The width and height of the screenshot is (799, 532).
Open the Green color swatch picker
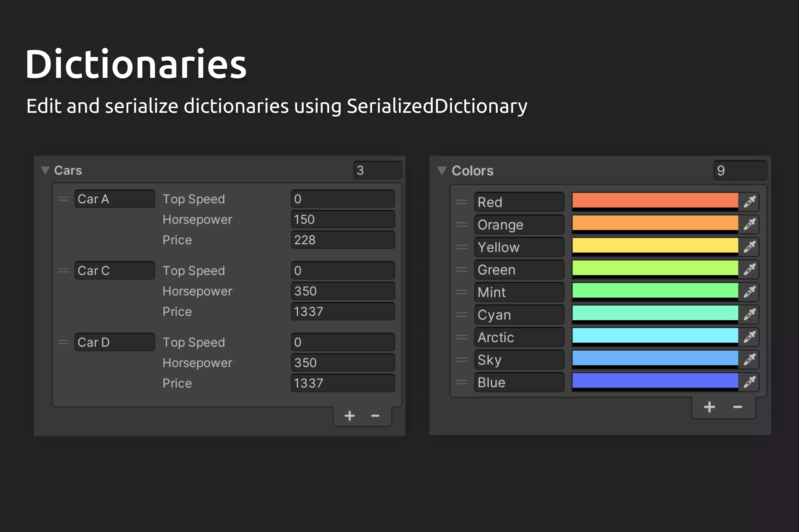point(655,268)
